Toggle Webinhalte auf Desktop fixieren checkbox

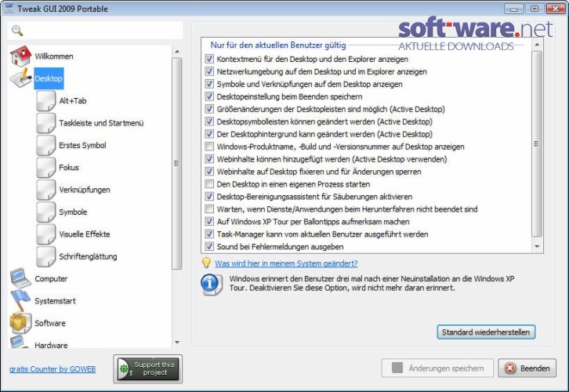209,172
